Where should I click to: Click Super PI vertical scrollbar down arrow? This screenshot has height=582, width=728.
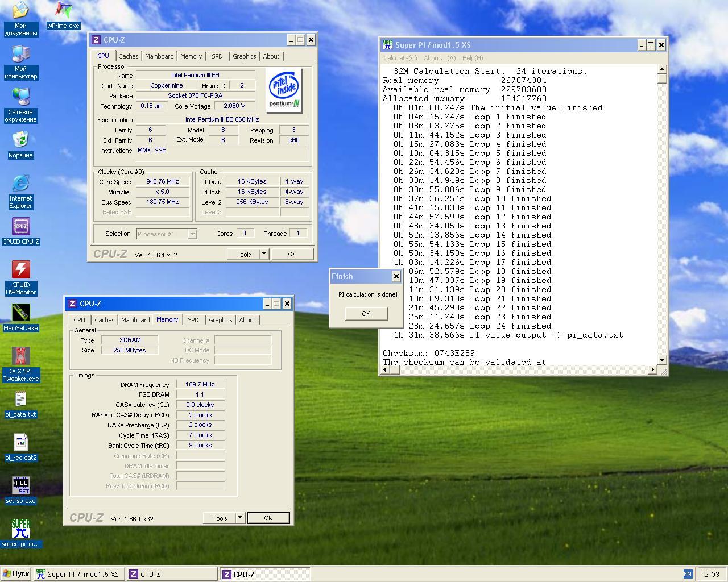pyautogui.click(x=662, y=360)
